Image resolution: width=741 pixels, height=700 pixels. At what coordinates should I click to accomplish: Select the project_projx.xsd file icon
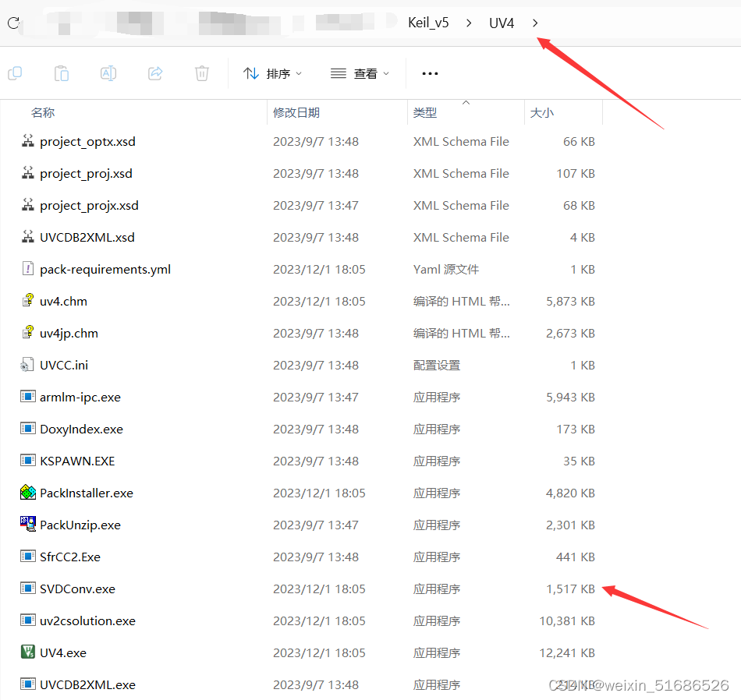(28, 205)
